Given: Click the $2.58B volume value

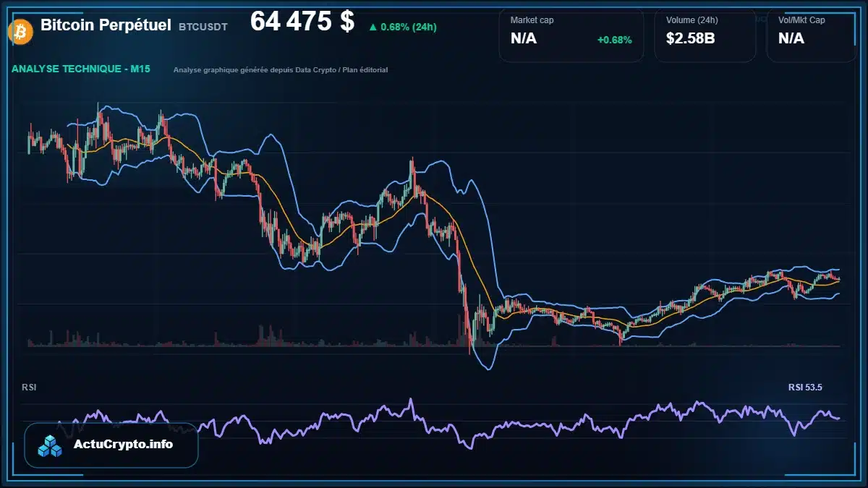Looking at the screenshot, I should coord(691,39).
